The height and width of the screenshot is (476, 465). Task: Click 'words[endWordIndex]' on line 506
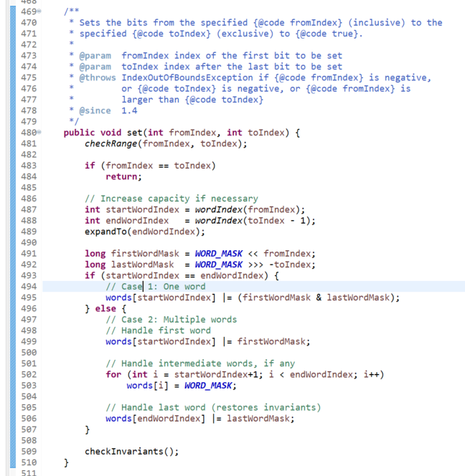156,419
